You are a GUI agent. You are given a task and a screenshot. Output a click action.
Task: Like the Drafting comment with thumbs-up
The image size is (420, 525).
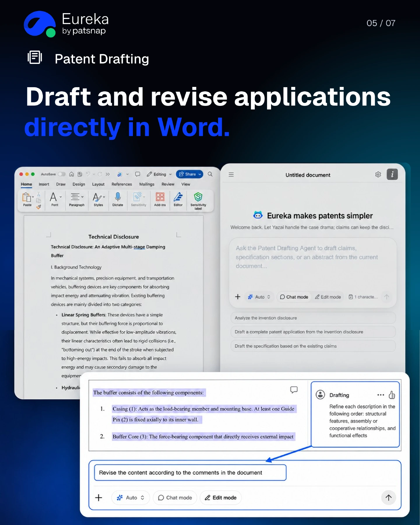(x=392, y=395)
